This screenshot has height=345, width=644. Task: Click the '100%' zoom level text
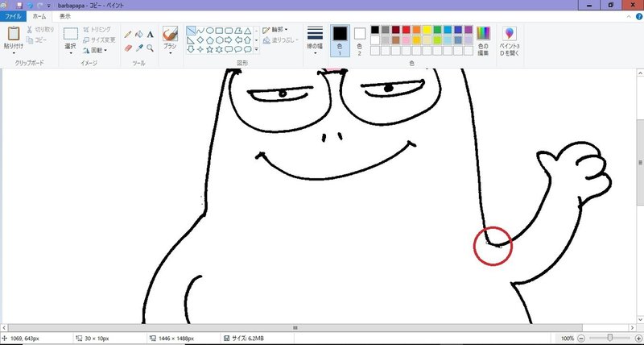coord(568,339)
